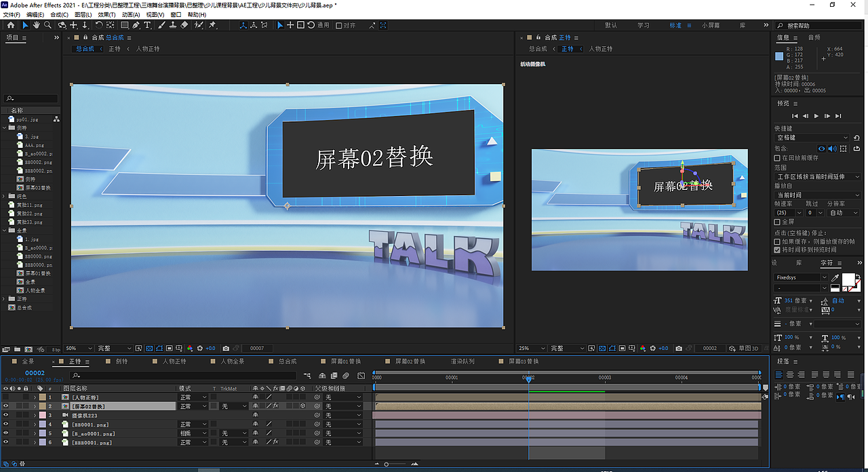The image size is (868, 472).
Task: Switch to the 总合成 timeline tab
Action: (x=288, y=361)
